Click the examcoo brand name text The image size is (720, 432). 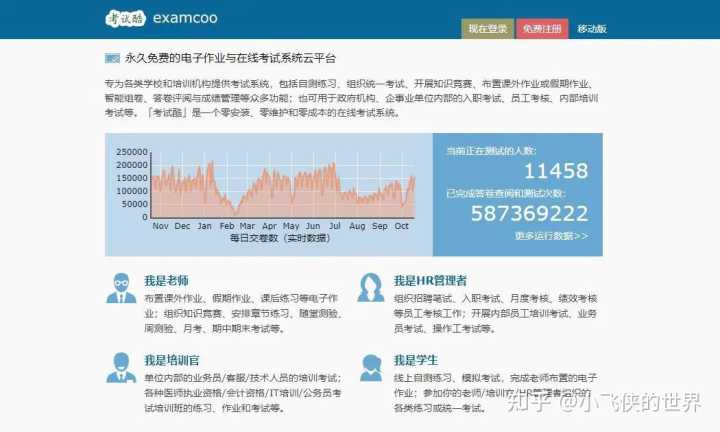pos(185,18)
